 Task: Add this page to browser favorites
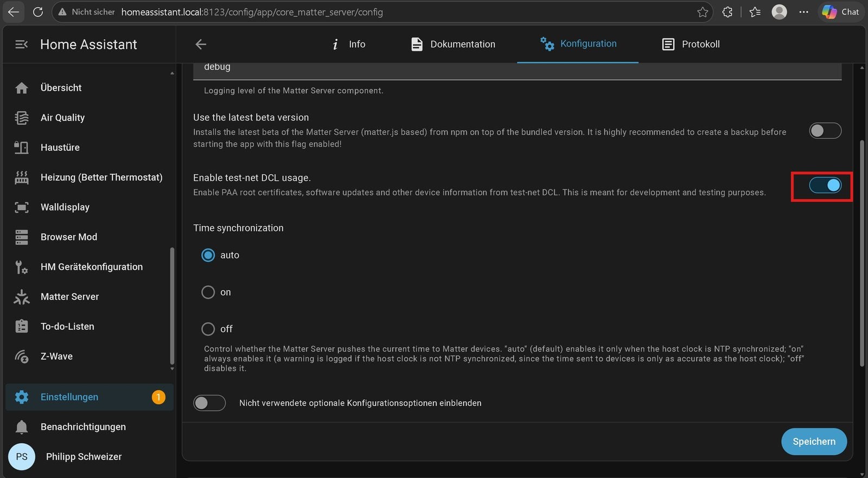pyautogui.click(x=703, y=12)
